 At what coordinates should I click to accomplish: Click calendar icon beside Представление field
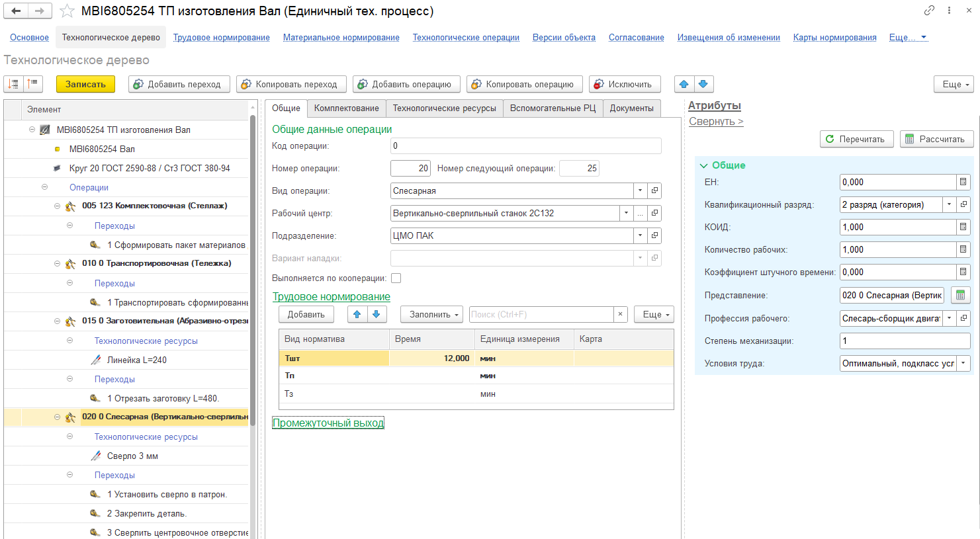pyautogui.click(x=960, y=296)
